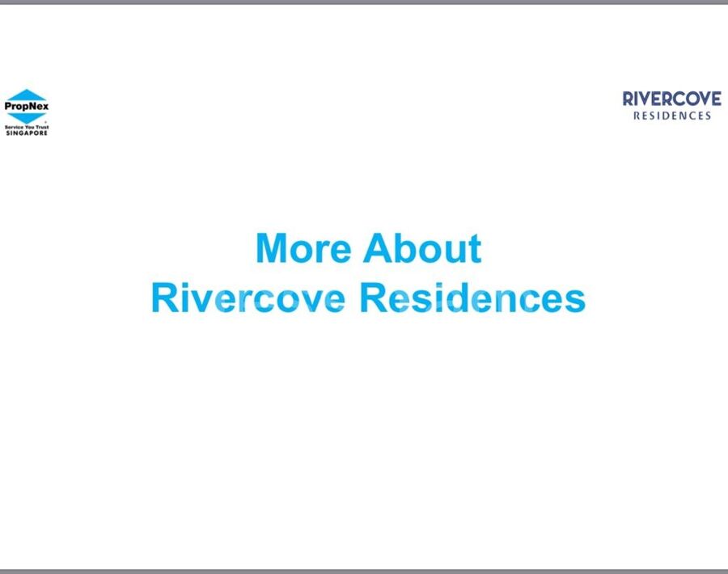Click the "More About" heading line
The image size is (728, 574).
tap(368, 248)
